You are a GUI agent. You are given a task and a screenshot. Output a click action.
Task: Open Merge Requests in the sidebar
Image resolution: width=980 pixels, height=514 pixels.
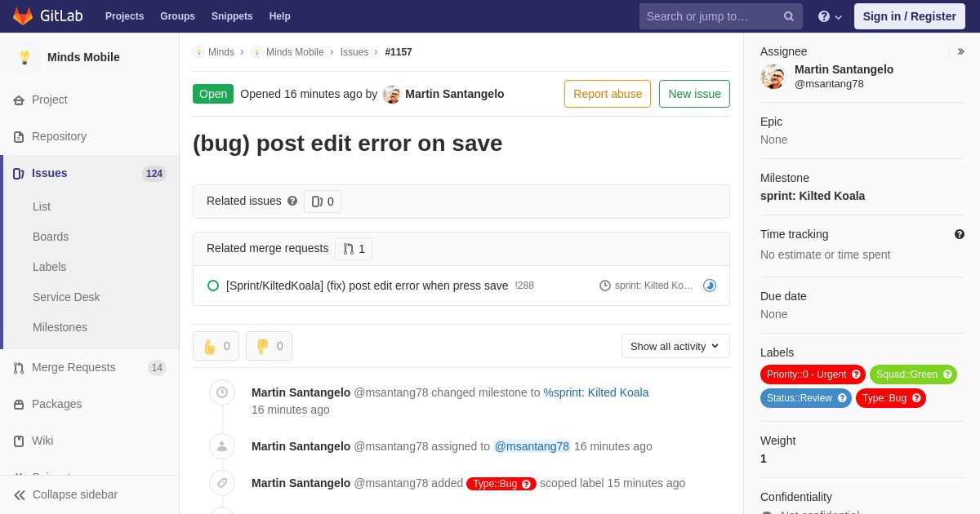click(x=90, y=367)
